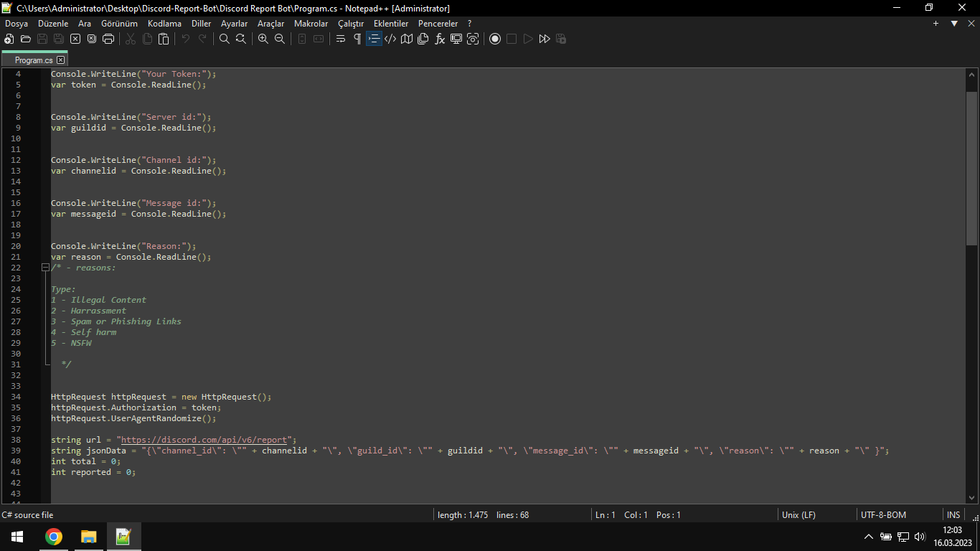Open the Ara menu
This screenshot has width=980, height=551.
pyautogui.click(x=85, y=24)
